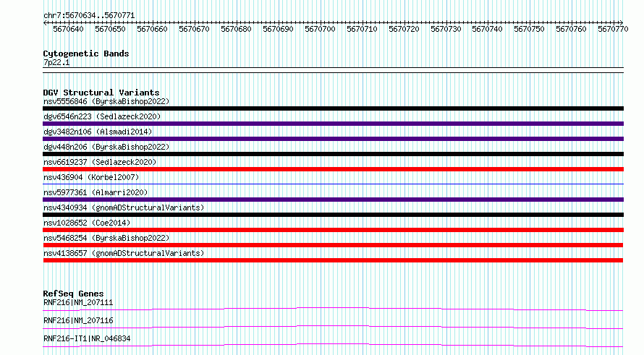Click ruler position 5670720
Viewport: 644px width, 355px height.
[x=404, y=29]
